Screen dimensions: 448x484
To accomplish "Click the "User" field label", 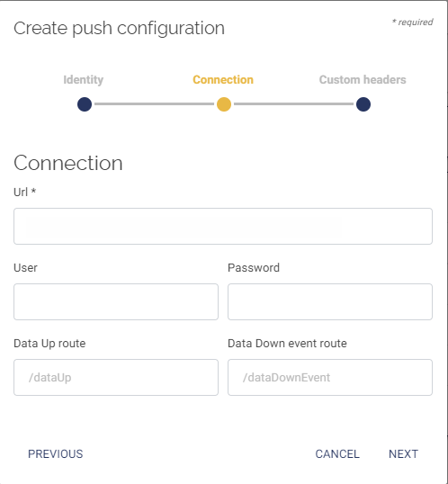I will point(25,267).
